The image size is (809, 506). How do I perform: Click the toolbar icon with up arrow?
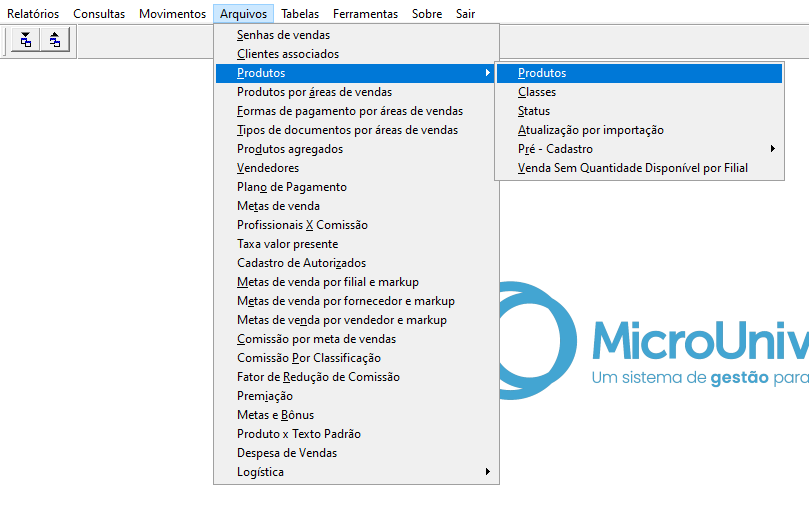tap(54, 40)
